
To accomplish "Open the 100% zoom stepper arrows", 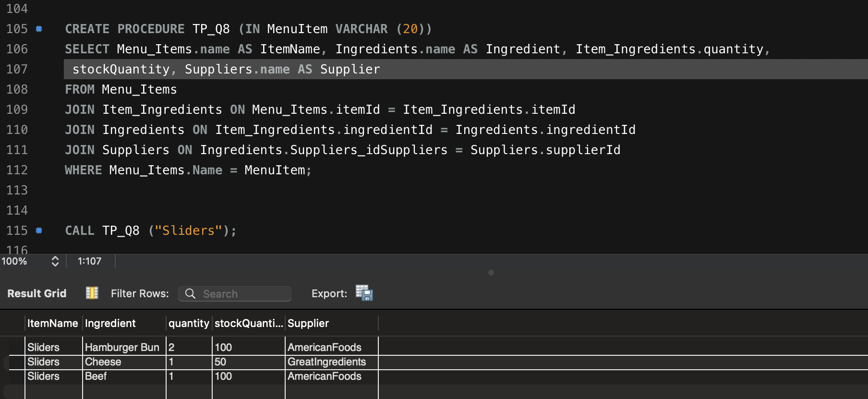I will pos(55,261).
